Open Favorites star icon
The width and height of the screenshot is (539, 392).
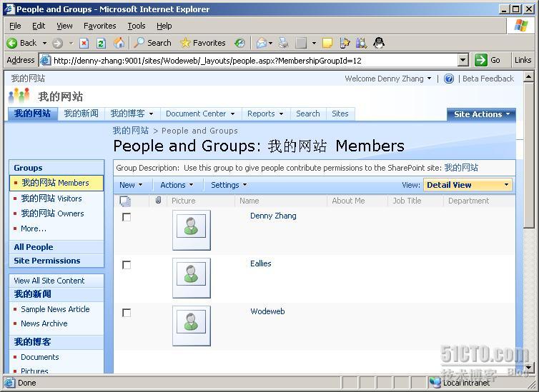185,43
